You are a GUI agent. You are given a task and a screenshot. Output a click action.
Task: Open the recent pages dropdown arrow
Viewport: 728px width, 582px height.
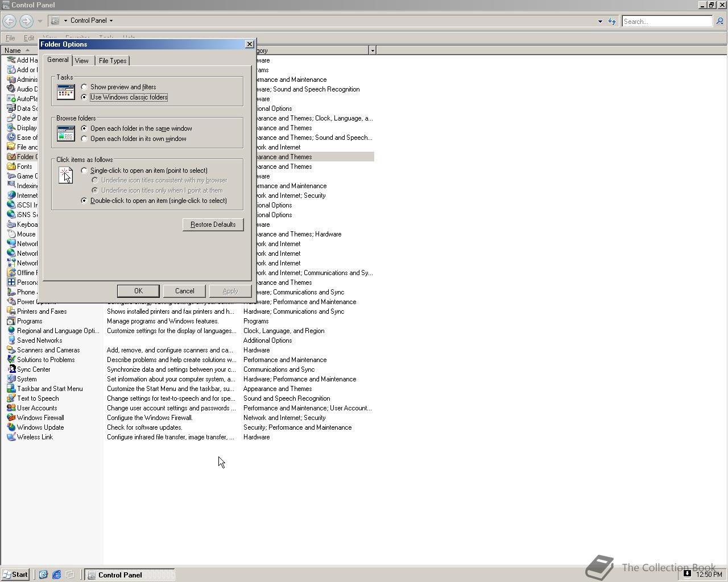40,21
